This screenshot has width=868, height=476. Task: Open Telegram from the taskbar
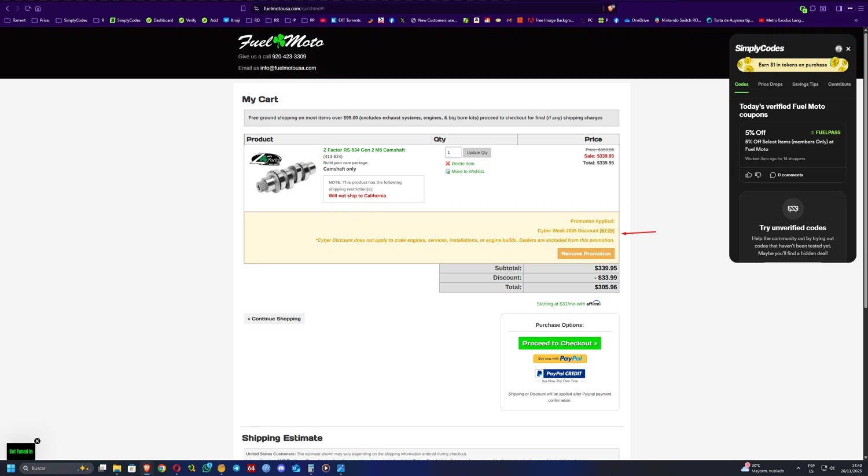(236, 468)
